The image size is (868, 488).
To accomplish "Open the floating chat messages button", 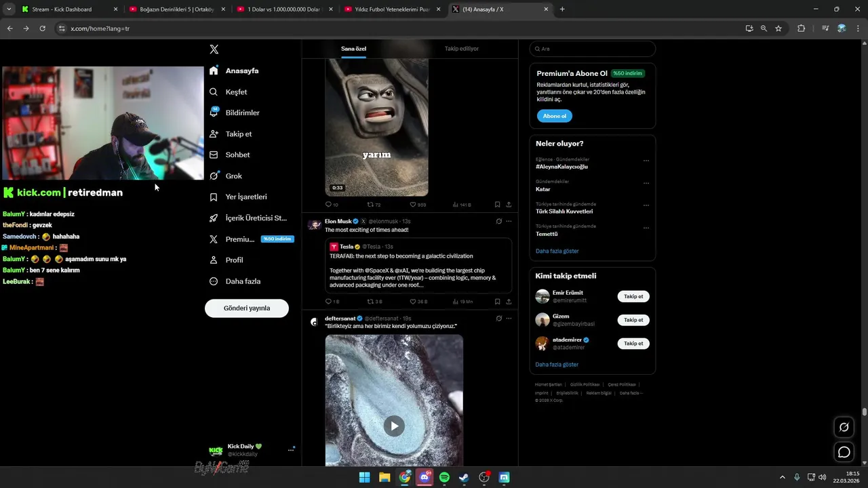I will (844, 452).
